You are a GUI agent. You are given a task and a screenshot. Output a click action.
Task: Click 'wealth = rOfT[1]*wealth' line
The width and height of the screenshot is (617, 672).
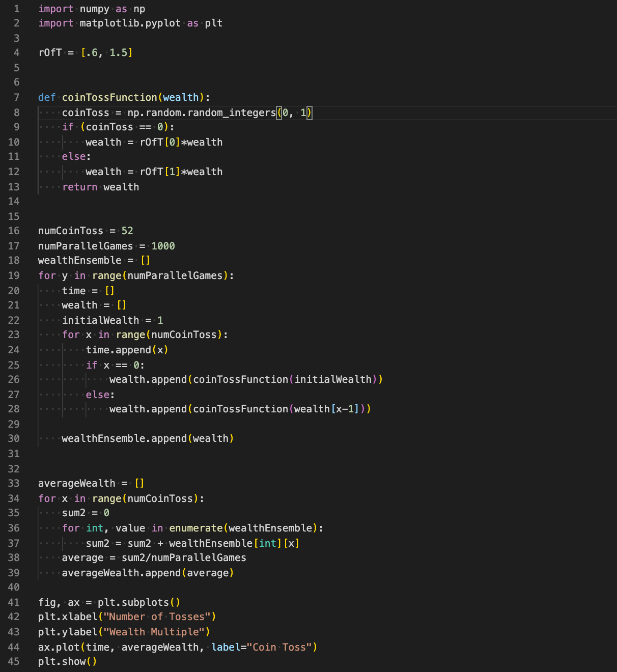coord(154,172)
